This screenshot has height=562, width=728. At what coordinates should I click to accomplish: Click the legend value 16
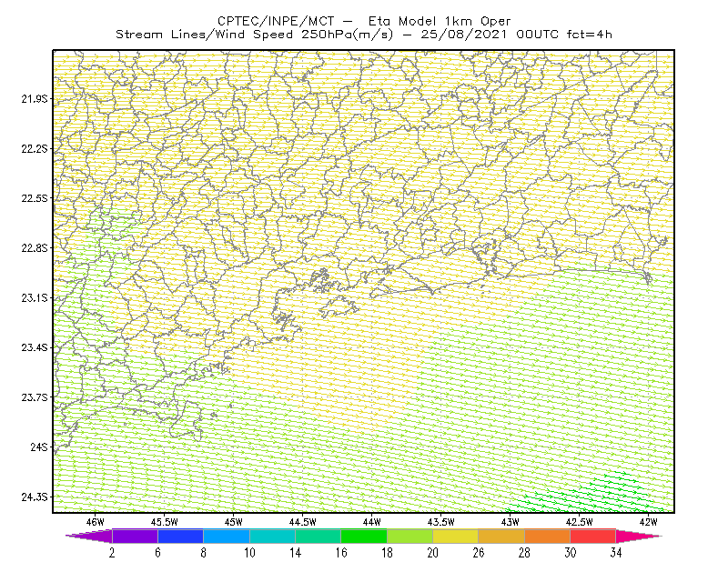[340, 553]
